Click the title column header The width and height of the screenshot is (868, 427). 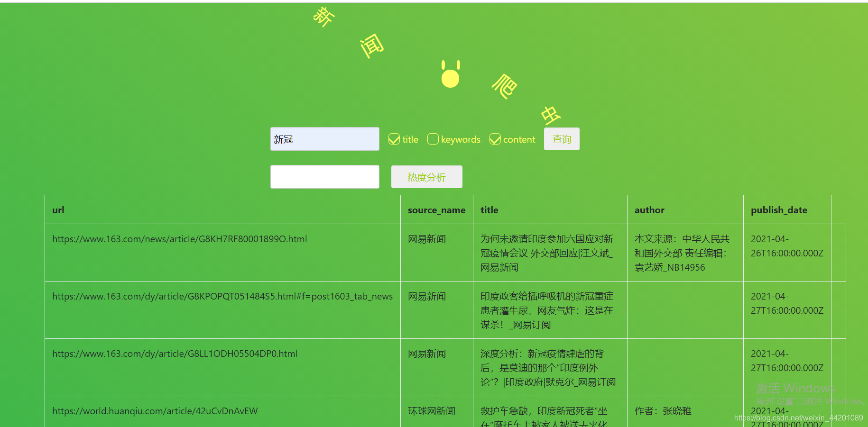(489, 210)
